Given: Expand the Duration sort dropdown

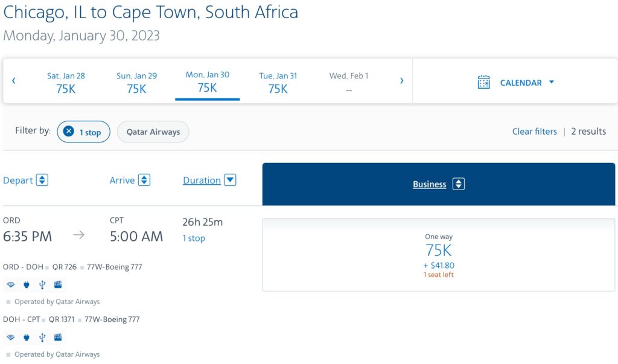Looking at the screenshot, I should 229,180.
